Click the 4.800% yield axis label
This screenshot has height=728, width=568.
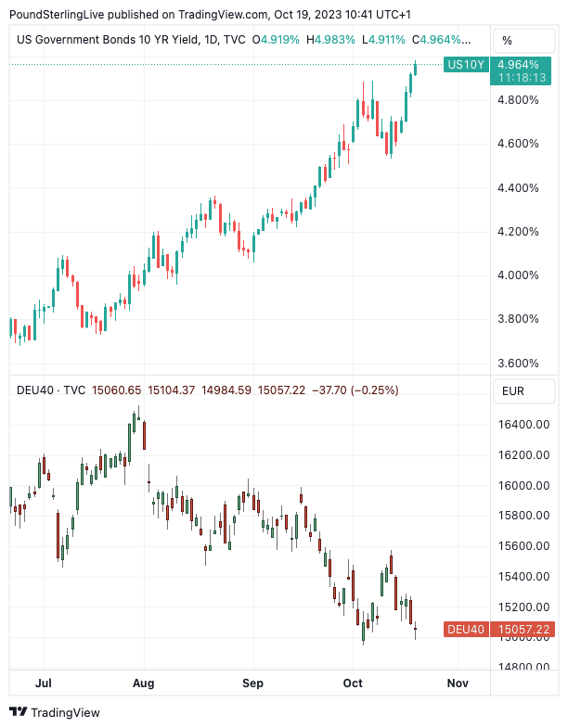[x=519, y=99]
